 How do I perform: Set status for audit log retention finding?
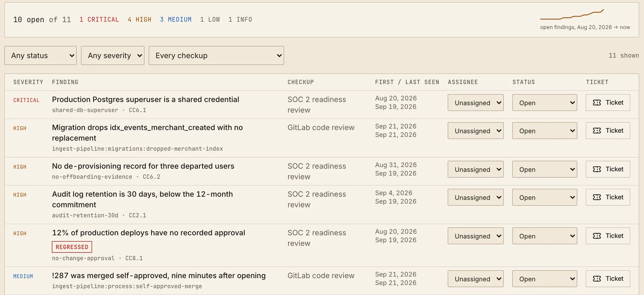click(545, 197)
